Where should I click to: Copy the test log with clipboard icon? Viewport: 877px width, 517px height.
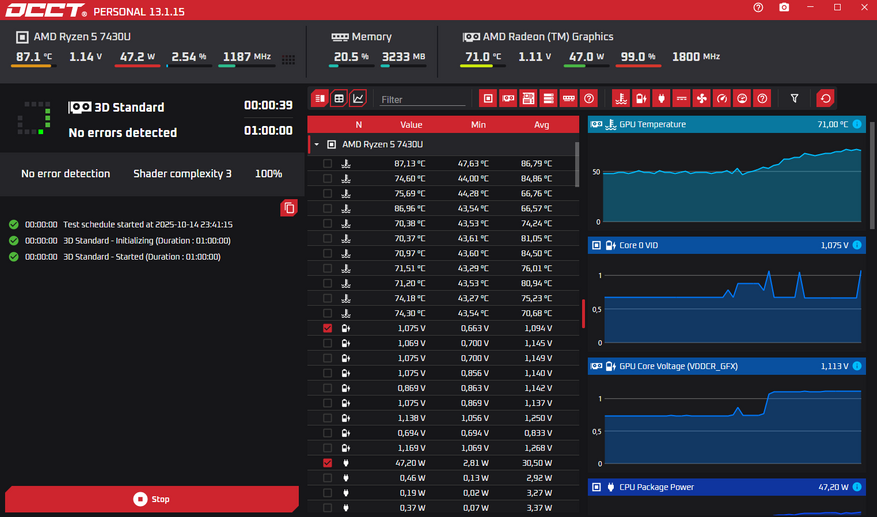[x=289, y=208]
